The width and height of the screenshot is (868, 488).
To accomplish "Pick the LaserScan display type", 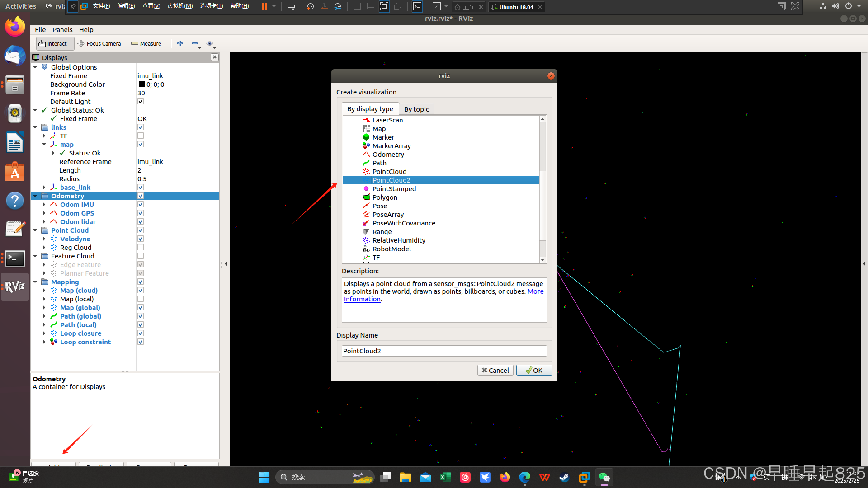I will pos(387,120).
